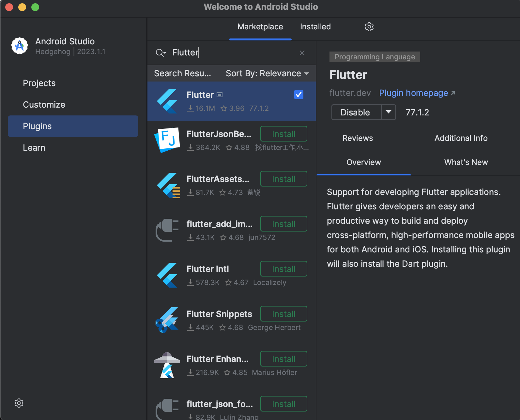Click the 578.3K downloads count
Screen dimensions: 520x420
207,282
